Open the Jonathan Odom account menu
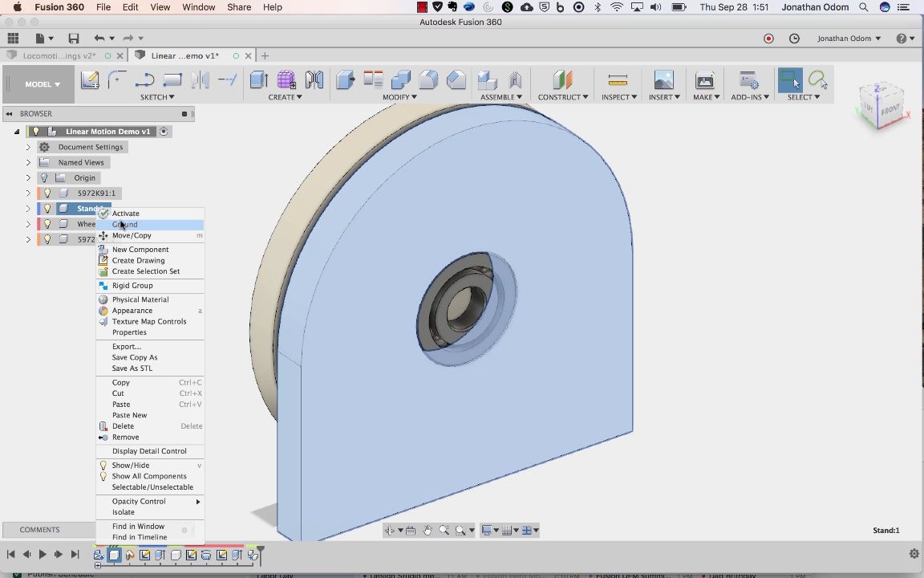924x578 pixels. click(849, 39)
